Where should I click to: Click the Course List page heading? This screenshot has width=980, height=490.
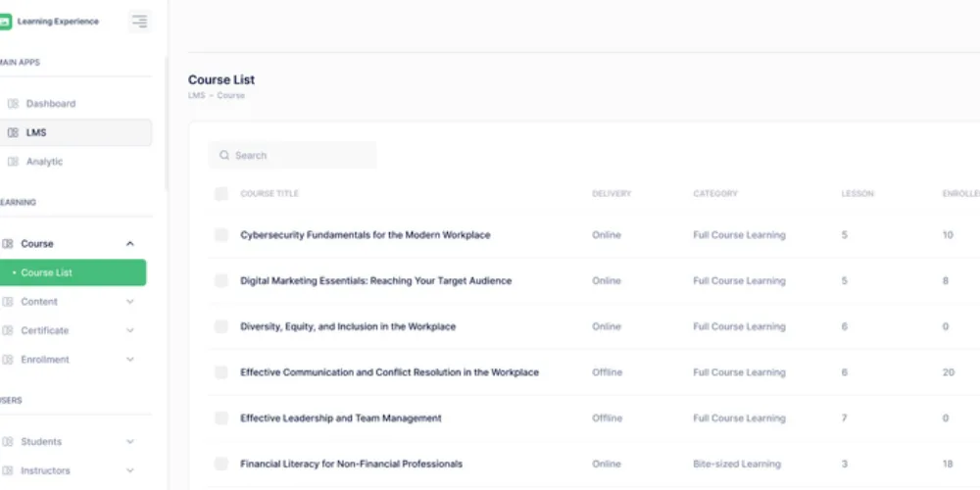pos(221,79)
